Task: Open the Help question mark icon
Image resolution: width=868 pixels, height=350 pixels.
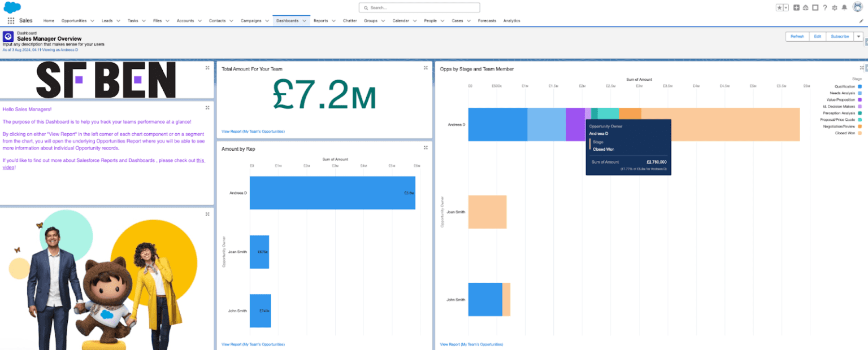Action: coord(824,7)
